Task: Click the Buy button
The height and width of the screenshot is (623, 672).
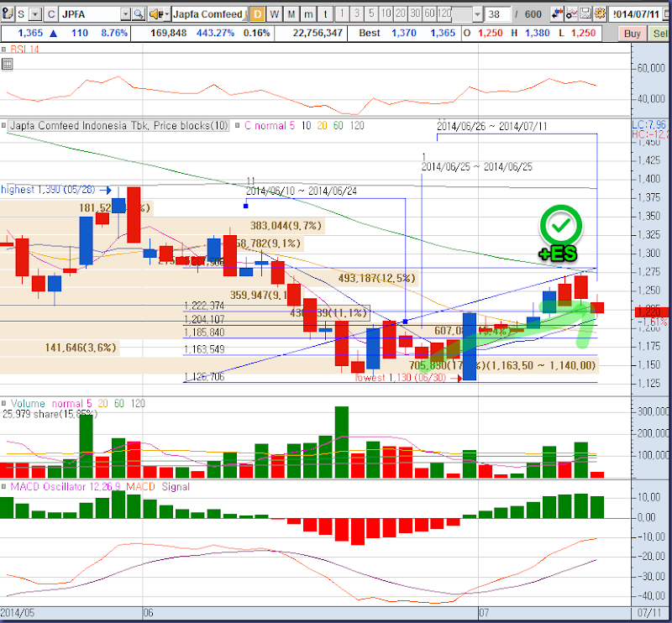Action: tap(633, 34)
